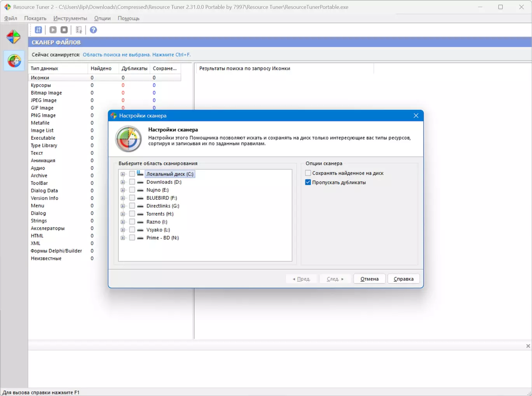Expand the Razno (I:) tree node
This screenshot has width=532, height=396.
[123, 222]
